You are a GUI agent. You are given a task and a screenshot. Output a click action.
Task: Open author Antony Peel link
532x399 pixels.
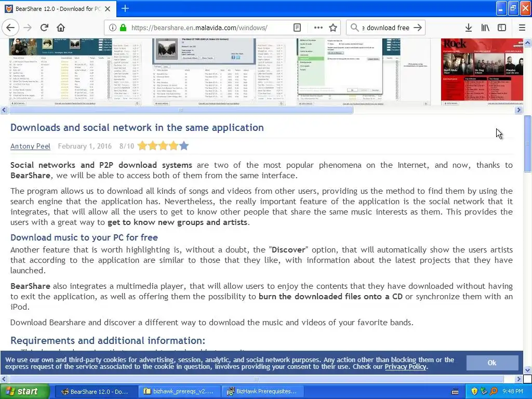point(30,146)
